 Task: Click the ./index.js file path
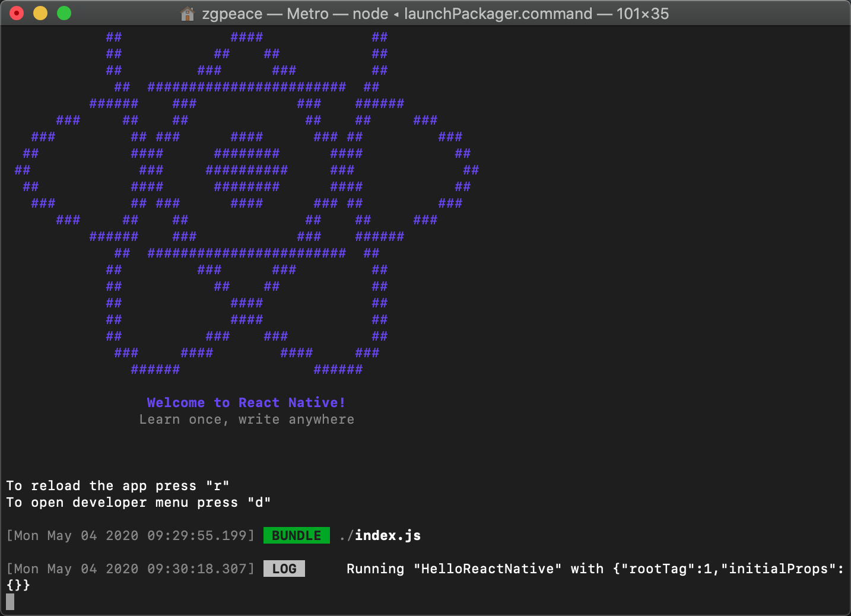pos(380,535)
